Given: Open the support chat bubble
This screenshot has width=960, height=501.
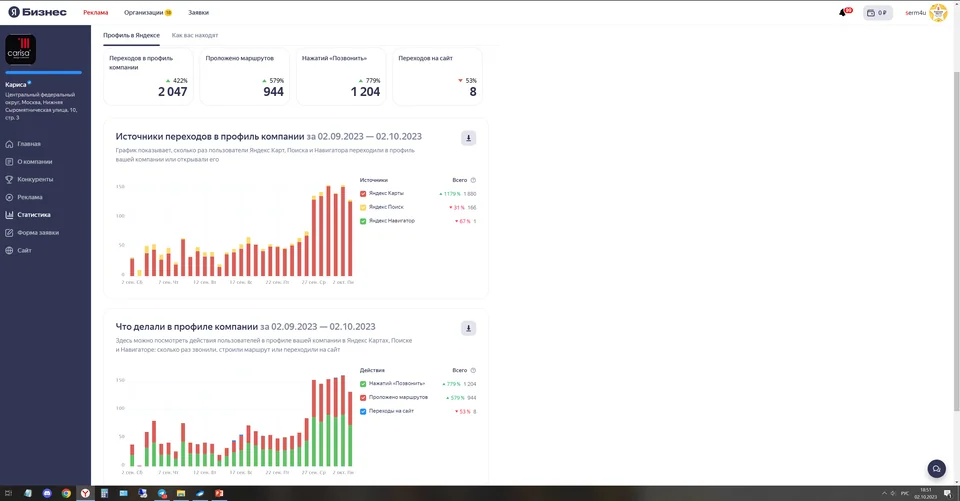Looking at the screenshot, I should (x=936, y=469).
